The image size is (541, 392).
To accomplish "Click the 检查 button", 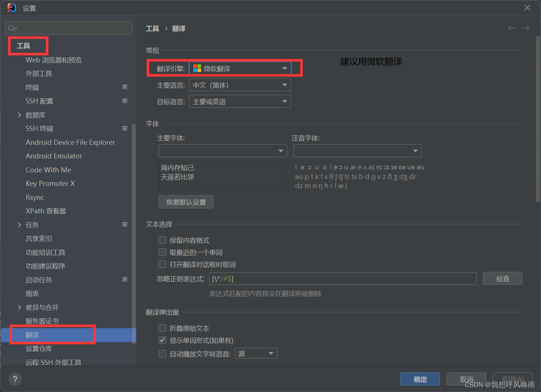I will (503, 279).
